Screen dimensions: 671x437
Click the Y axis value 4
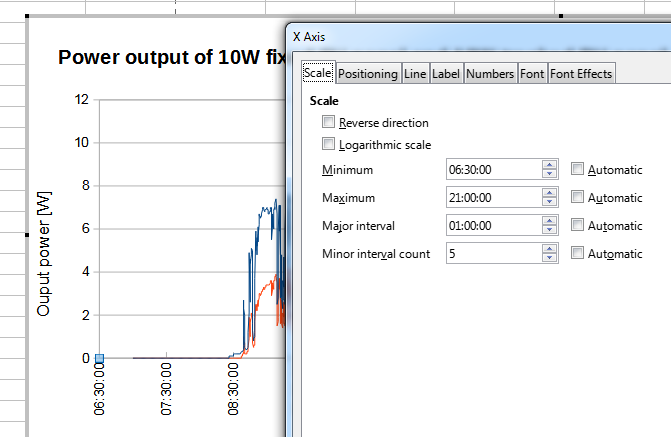tap(86, 271)
